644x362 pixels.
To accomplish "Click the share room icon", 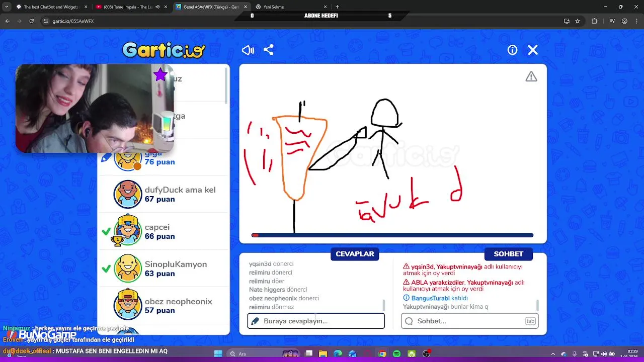I will click(x=269, y=50).
